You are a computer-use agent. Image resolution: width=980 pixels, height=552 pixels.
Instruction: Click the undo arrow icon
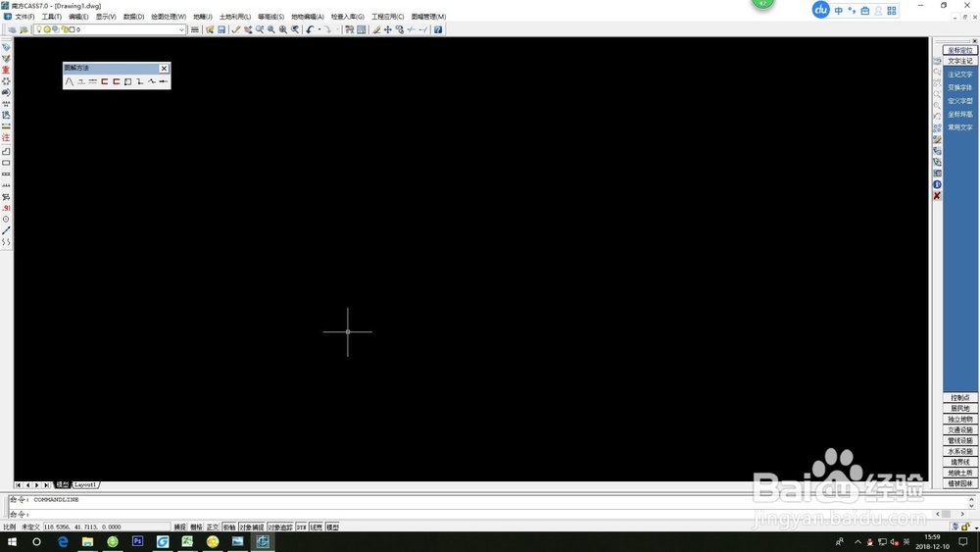310,29
